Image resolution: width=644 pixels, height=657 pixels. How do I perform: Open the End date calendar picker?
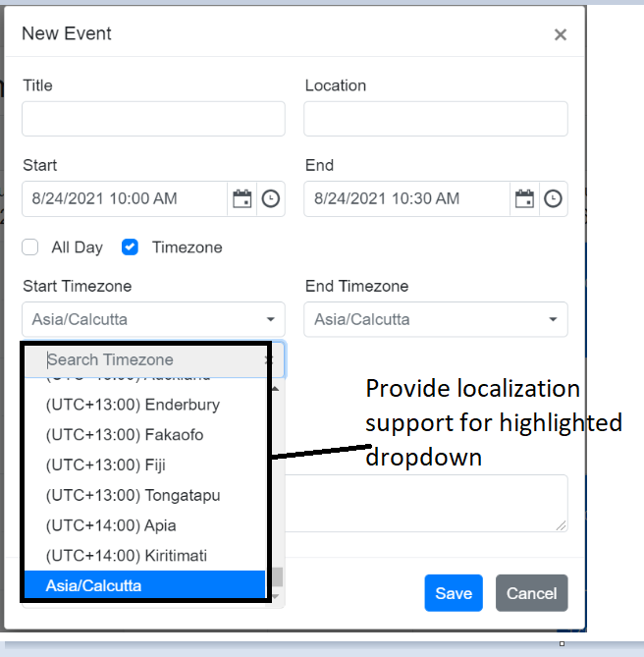click(x=525, y=199)
